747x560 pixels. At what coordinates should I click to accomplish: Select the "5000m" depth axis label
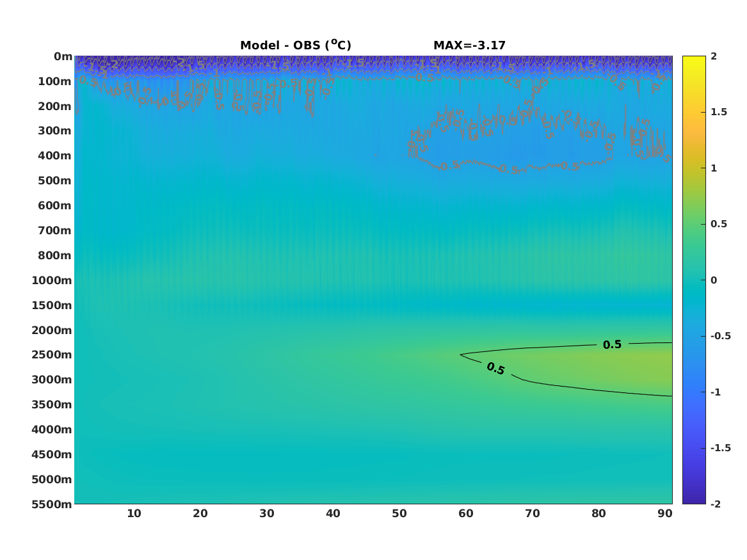(x=52, y=479)
